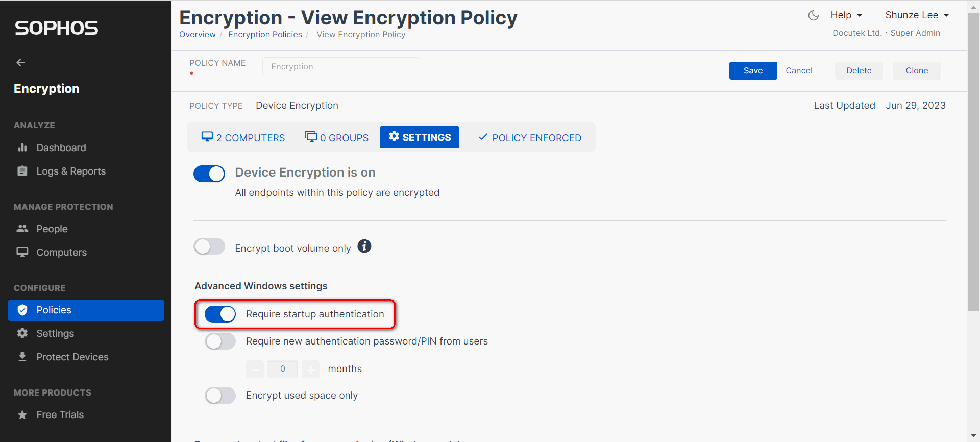Click the People group icon
Image resolution: width=980 pixels, height=442 pixels.
click(x=22, y=229)
